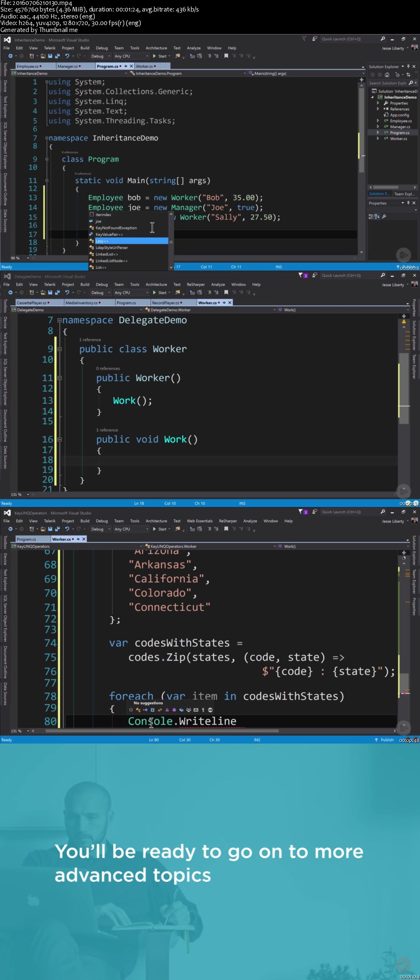The image size is (420, 980).
Task: Open Web Essentials menu in KeyLINQOperators window
Action: coord(200,521)
